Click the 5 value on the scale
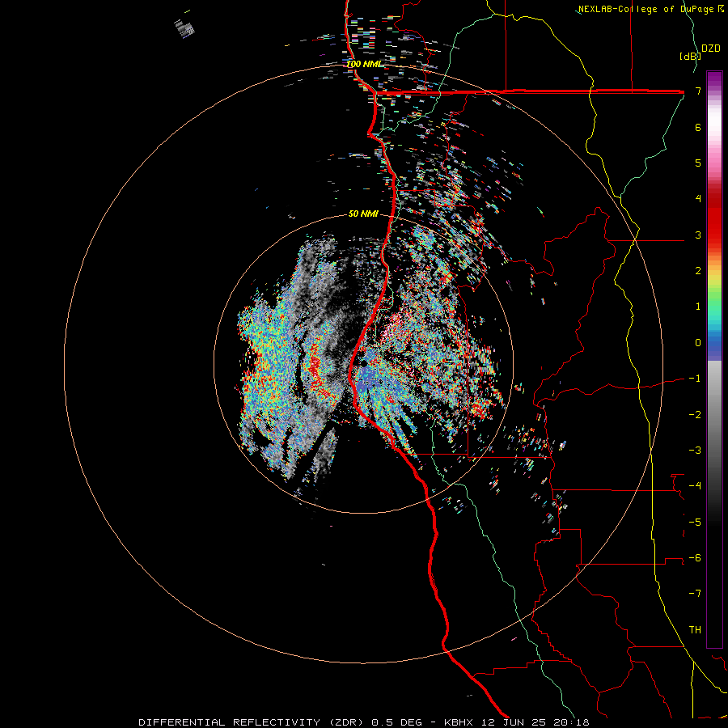728x728 pixels. tap(698, 163)
